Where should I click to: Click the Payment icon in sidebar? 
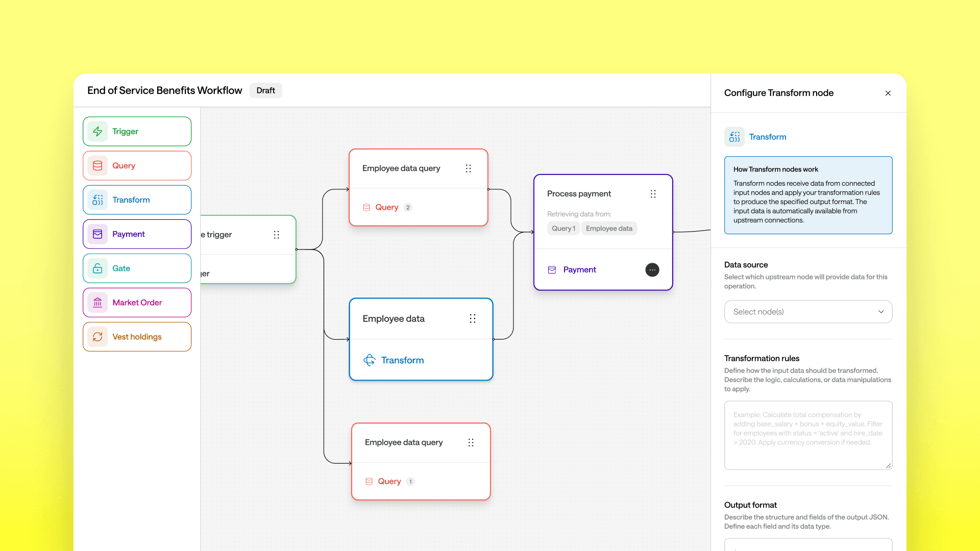click(97, 234)
